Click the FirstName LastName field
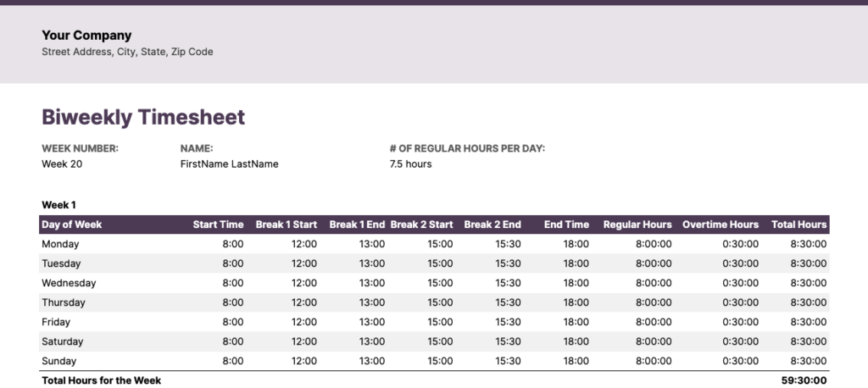868x388 pixels. (229, 164)
